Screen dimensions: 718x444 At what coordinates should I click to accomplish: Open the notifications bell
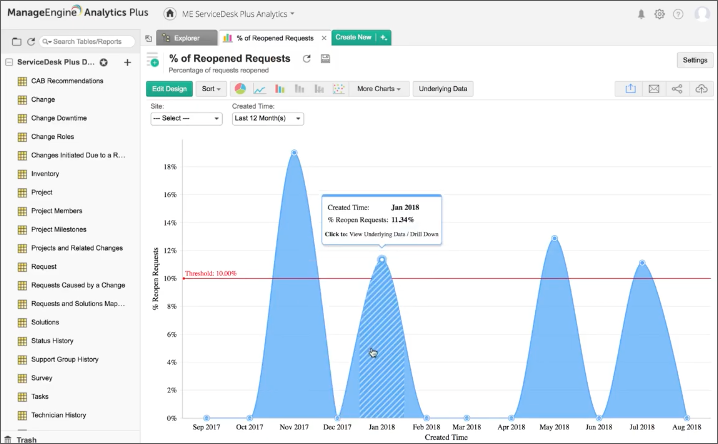coord(641,14)
